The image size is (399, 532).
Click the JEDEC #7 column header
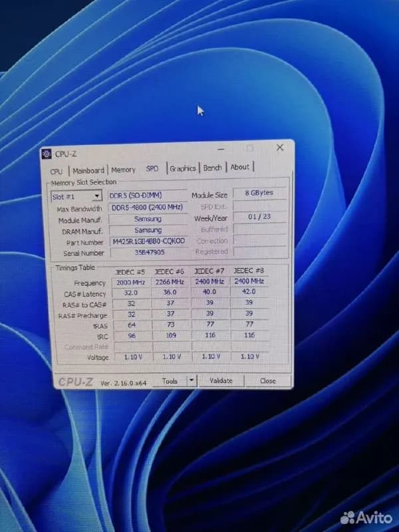[209, 271]
